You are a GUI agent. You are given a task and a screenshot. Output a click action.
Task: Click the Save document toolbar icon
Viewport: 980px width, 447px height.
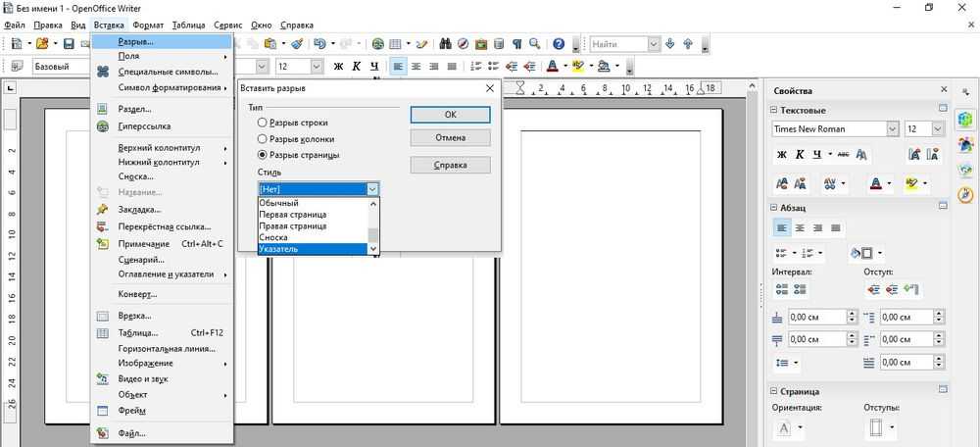point(70,44)
